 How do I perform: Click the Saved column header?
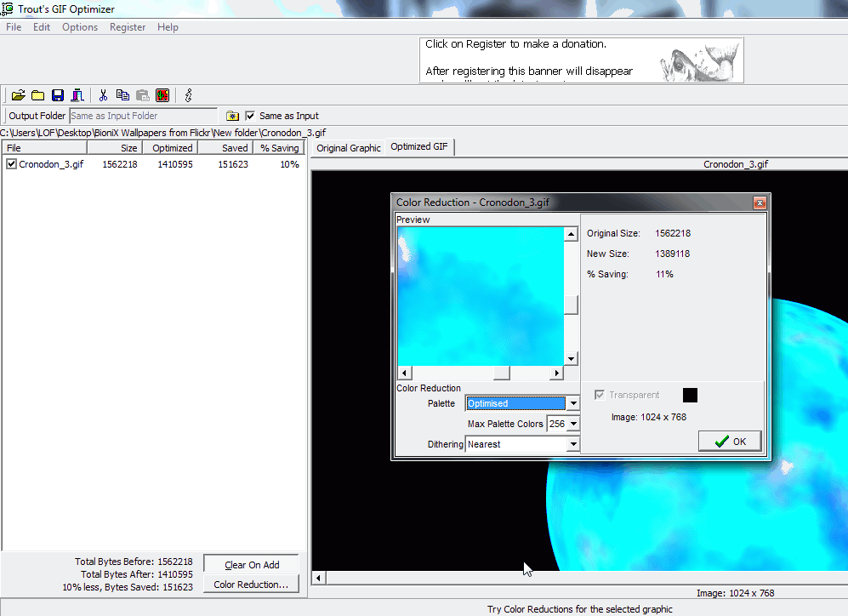[225, 148]
